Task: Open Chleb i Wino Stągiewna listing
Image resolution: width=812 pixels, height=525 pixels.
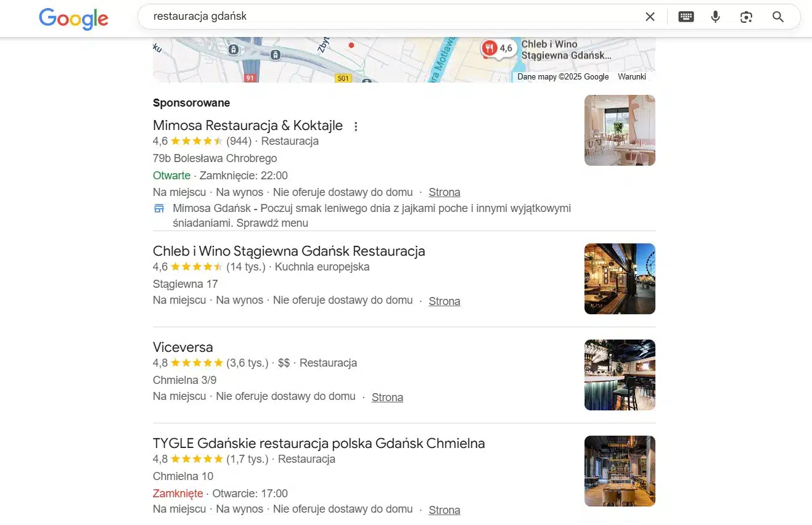Action: point(289,251)
